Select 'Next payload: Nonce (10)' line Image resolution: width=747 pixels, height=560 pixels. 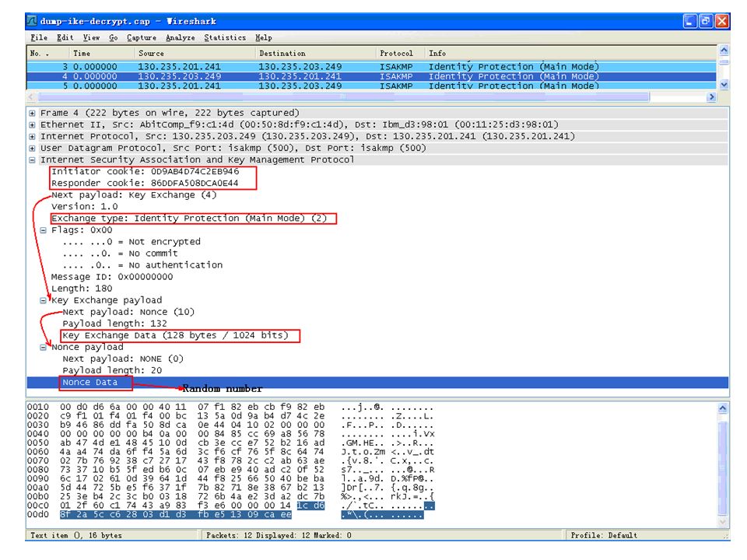[x=128, y=312]
